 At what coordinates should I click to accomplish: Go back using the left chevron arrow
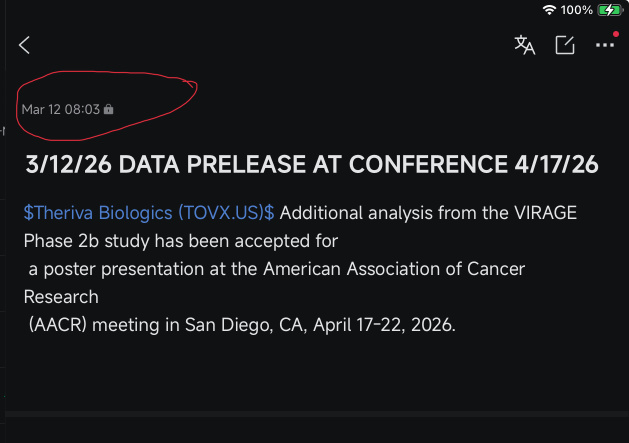point(24,45)
